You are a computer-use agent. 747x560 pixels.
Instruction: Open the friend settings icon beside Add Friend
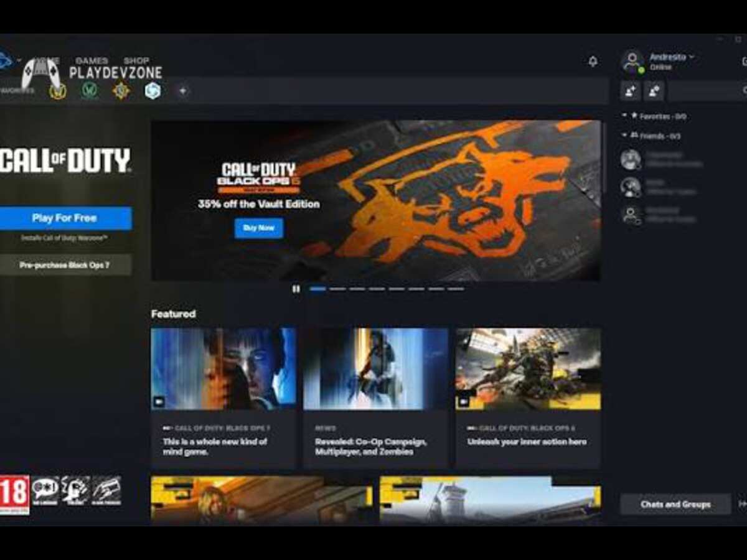[654, 91]
